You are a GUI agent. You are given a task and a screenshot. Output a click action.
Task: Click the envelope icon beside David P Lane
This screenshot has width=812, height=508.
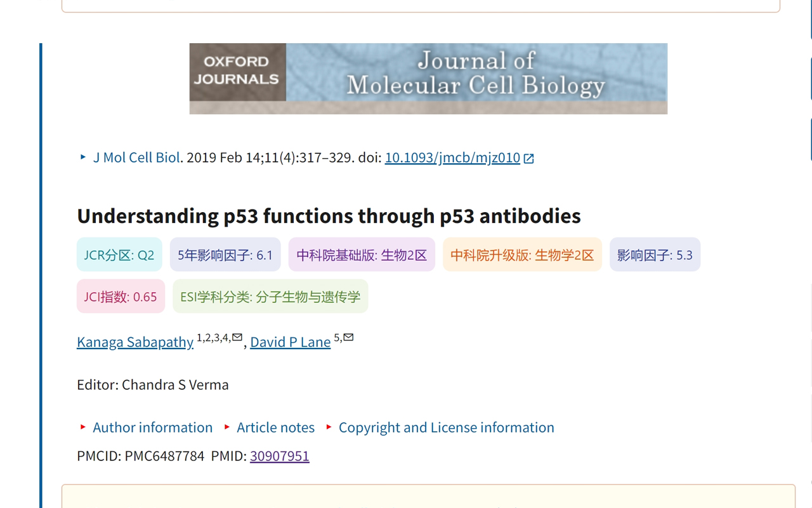pos(348,337)
